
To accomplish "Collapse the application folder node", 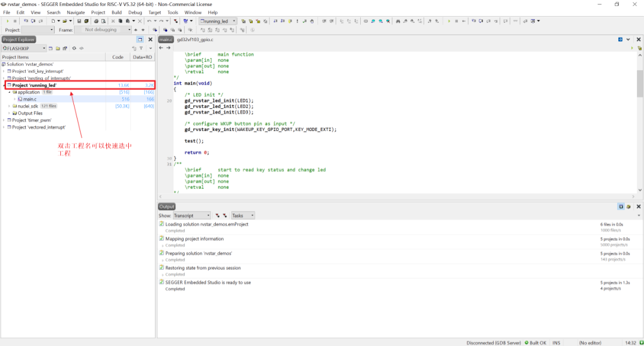I will (10, 92).
